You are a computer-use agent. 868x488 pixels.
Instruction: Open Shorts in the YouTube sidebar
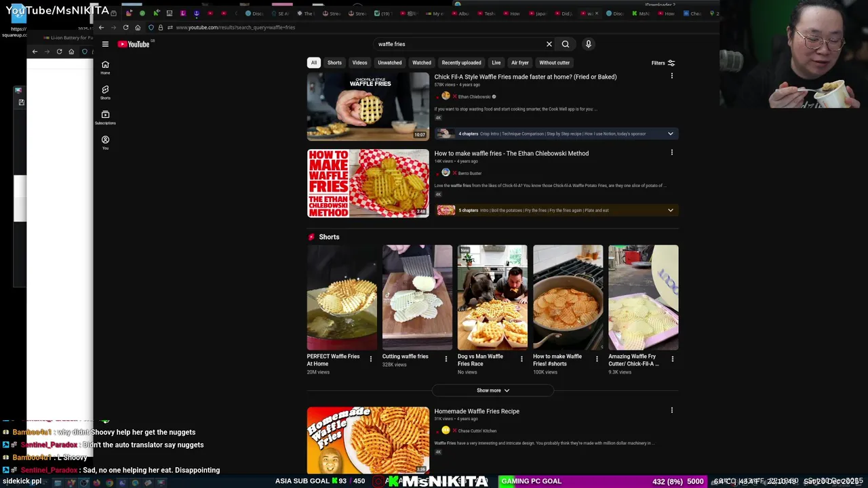click(x=105, y=92)
